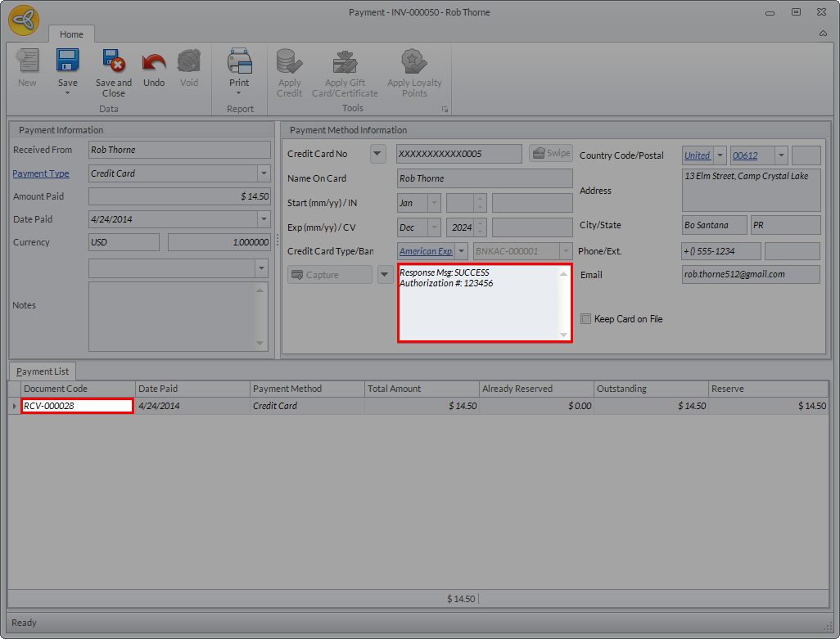Image resolution: width=840 pixels, height=639 pixels.
Task: Click the Apply Loyalty Points icon
Action: pos(414,61)
